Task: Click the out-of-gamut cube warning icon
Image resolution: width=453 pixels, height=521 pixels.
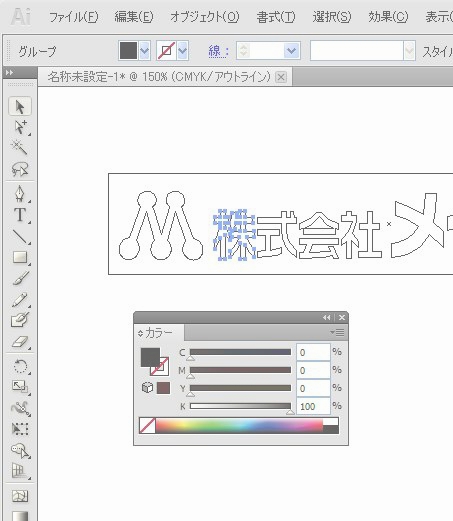Action: click(x=147, y=388)
